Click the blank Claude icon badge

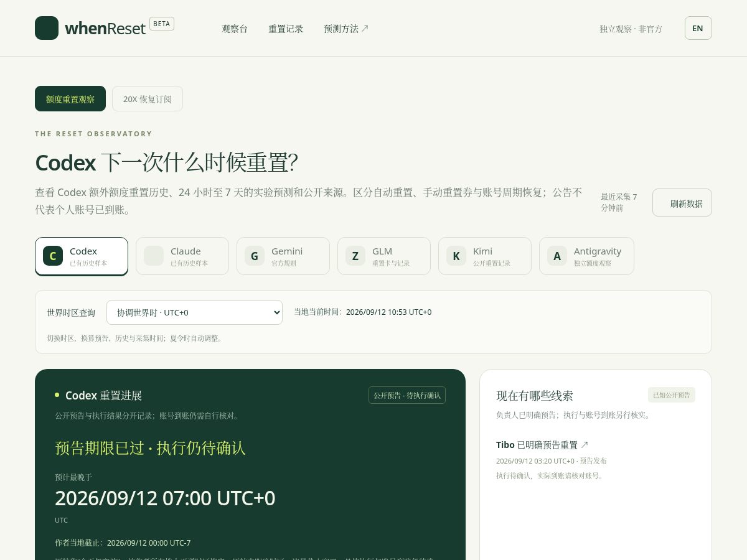(x=154, y=256)
